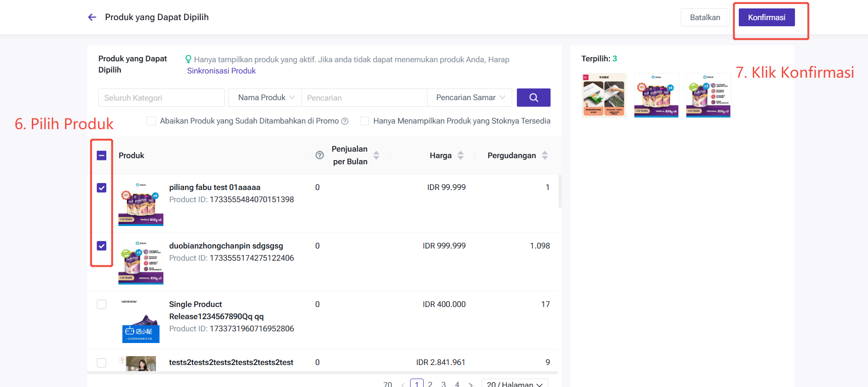Uncheck duobianzhongchanpin sdgsgsg product
This screenshot has width=868, height=387.
pyautogui.click(x=102, y=246)
